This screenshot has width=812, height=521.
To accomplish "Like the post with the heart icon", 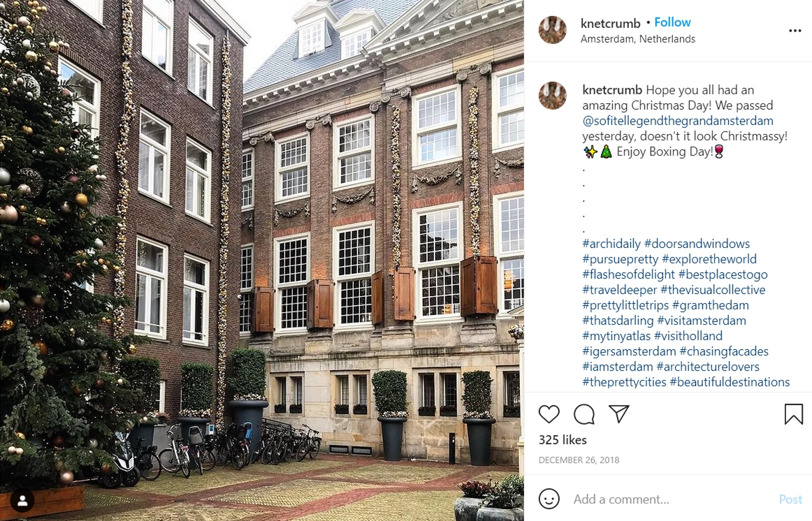I will coord(549,414).
